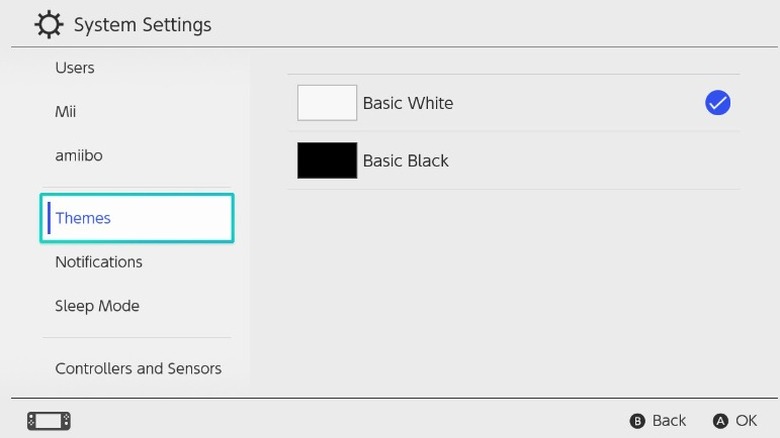Open the Mii settings section

66,112
